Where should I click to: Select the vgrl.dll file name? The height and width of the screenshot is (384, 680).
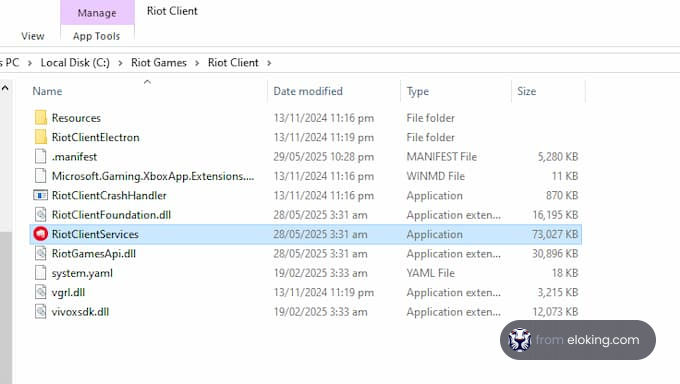click(x=68, y=292)
